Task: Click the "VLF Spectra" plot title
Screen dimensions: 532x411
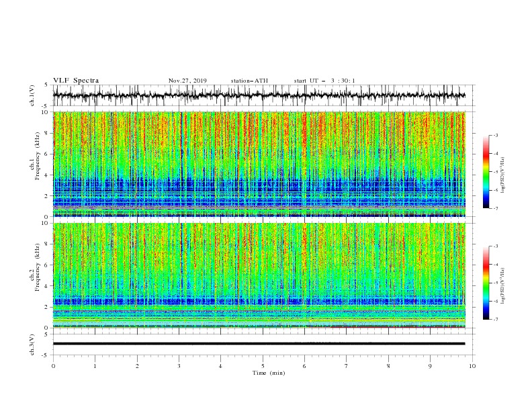Action: pos(76,81)
